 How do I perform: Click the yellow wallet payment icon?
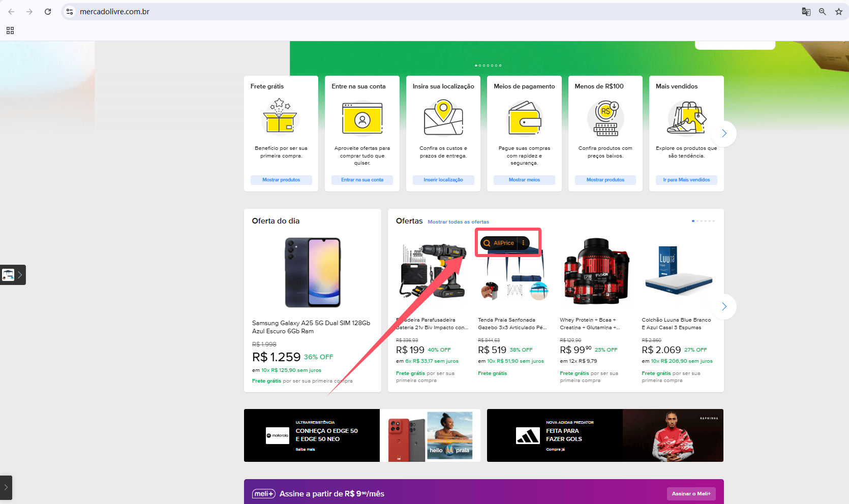(524, 118)
